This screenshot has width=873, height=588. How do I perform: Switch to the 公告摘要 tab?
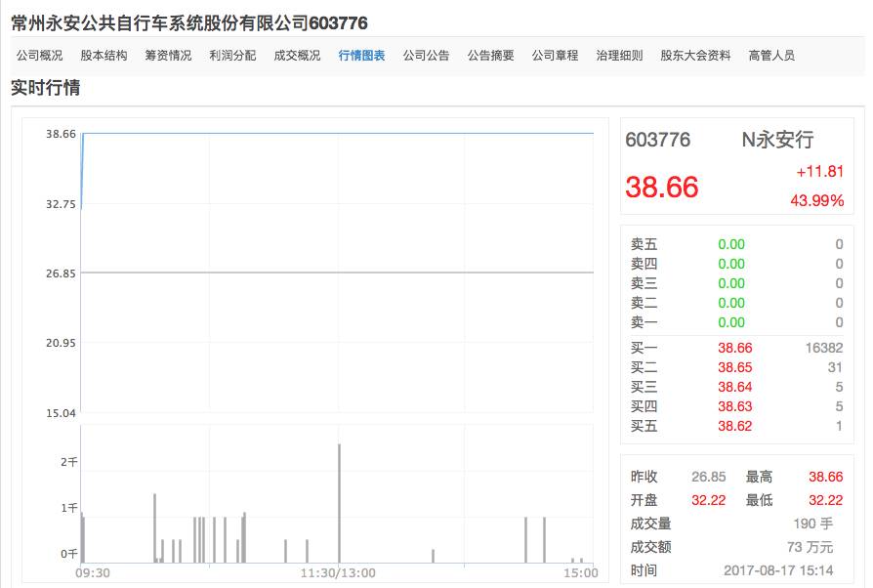490,55
